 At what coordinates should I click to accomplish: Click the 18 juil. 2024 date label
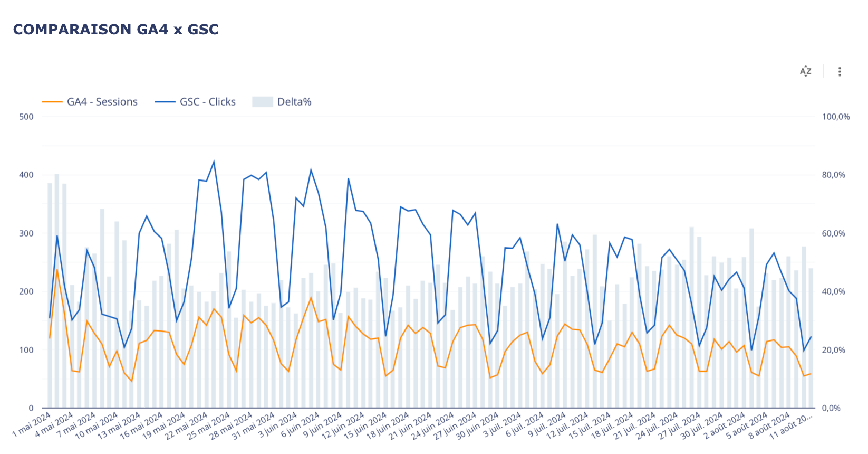pos(612,425)
